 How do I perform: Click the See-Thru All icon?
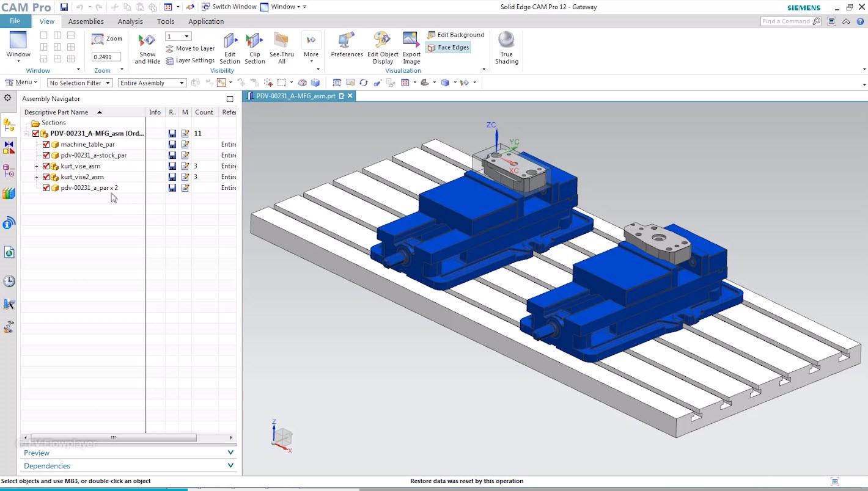pyautogui.click(x=281, y=47)
